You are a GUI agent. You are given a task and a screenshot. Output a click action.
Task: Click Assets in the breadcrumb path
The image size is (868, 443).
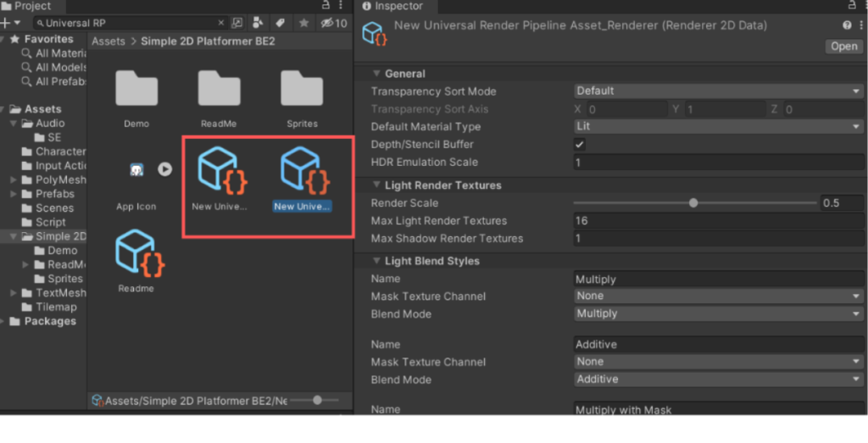pos(108,42)
